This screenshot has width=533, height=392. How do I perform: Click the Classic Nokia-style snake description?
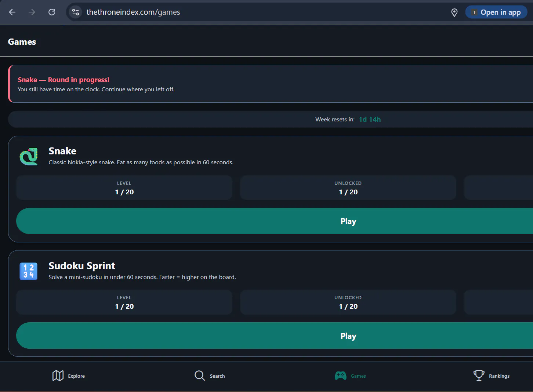141,162
